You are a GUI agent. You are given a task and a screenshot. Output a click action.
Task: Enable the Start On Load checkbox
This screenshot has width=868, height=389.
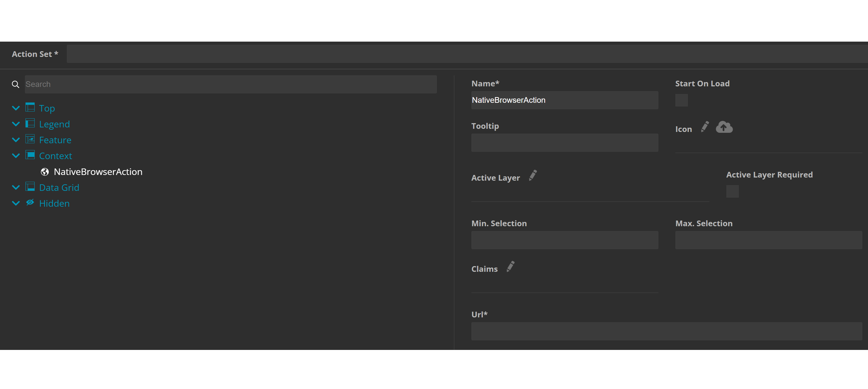(681, 101)
